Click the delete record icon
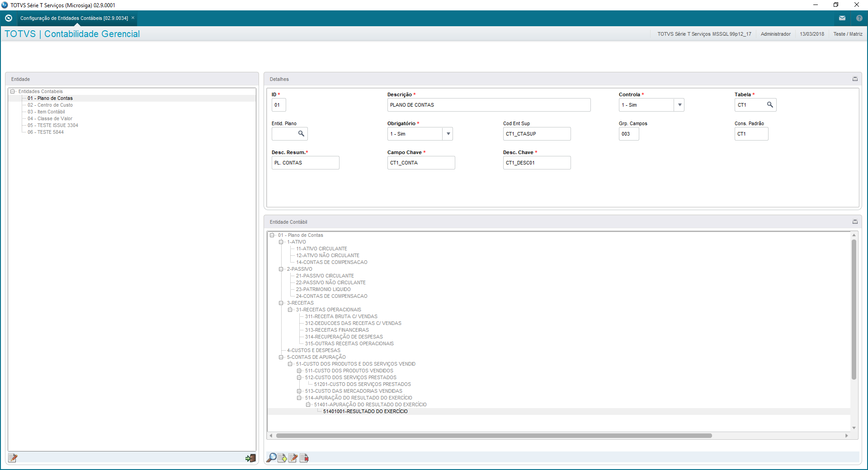 pos(304,458)
